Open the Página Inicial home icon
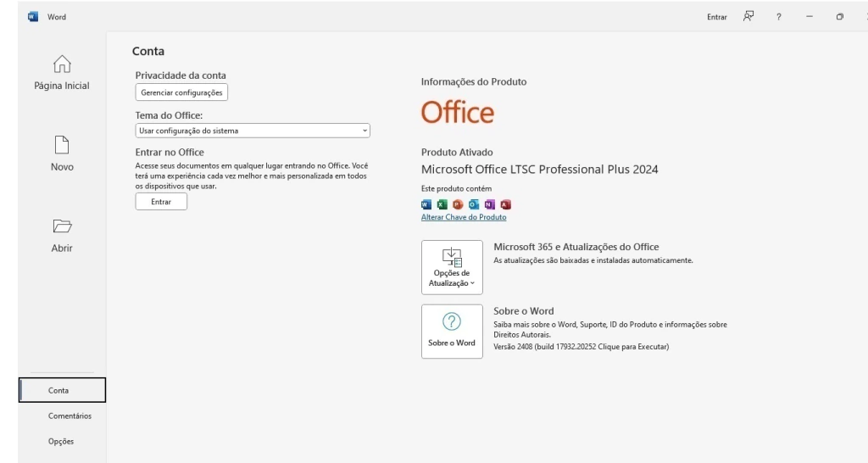Viewport: 868px width, 463px height. point(62,64)
